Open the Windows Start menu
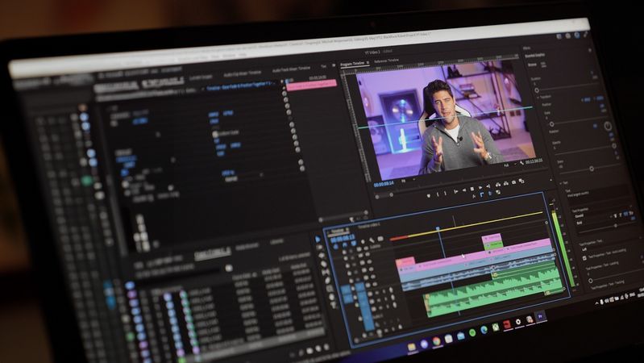644x363 pixels. point(411,346)
